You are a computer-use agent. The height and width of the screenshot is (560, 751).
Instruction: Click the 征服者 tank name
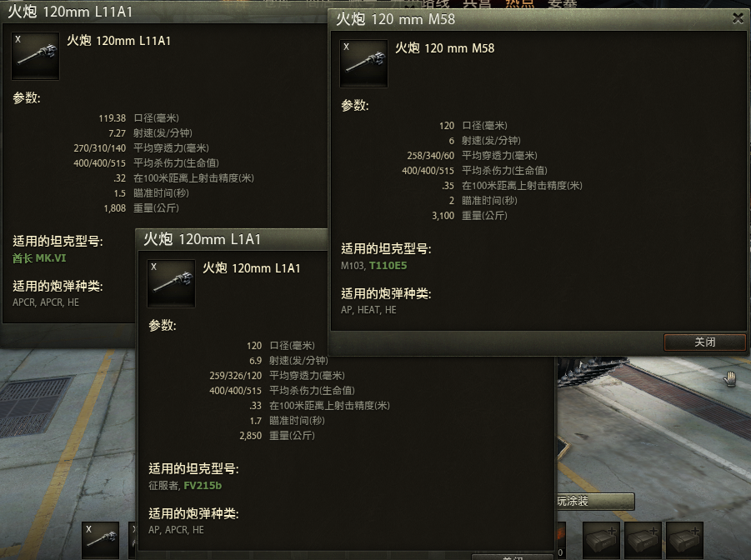point(163,485)
